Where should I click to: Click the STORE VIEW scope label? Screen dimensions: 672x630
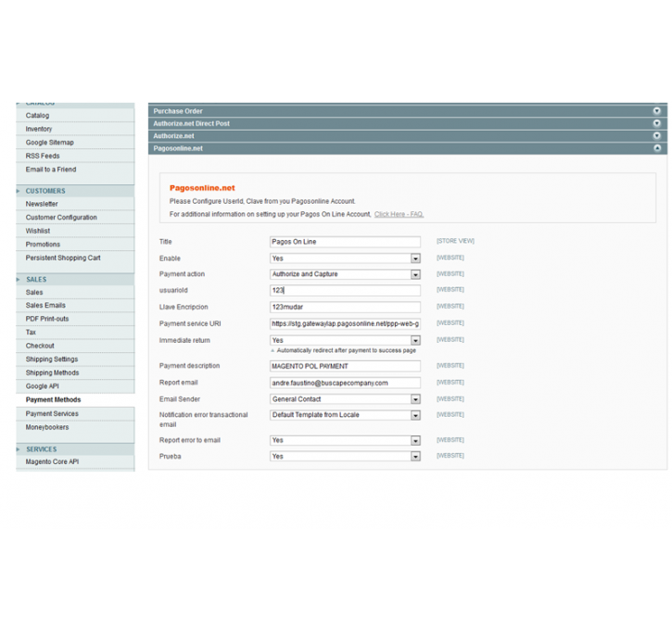pos(456,241)
